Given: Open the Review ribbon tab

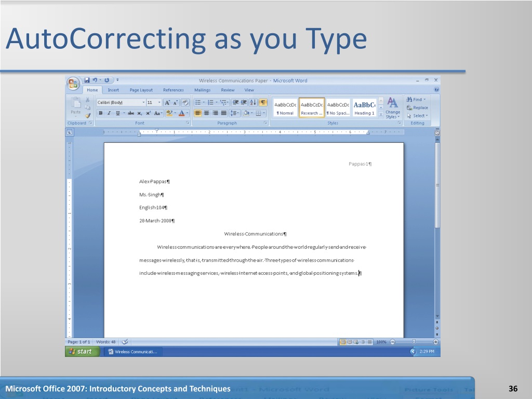Looking at the screenshot, I should 228,90.
